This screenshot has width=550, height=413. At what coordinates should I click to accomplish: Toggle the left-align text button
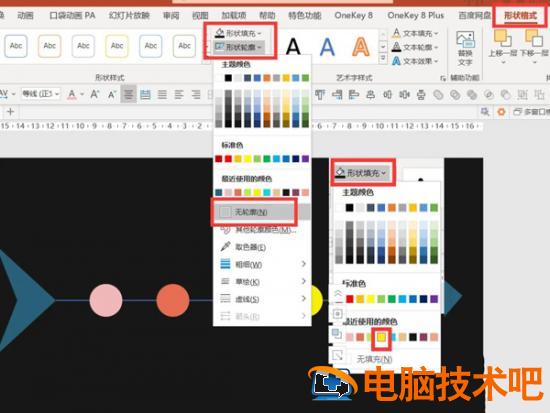click(179, 94)
